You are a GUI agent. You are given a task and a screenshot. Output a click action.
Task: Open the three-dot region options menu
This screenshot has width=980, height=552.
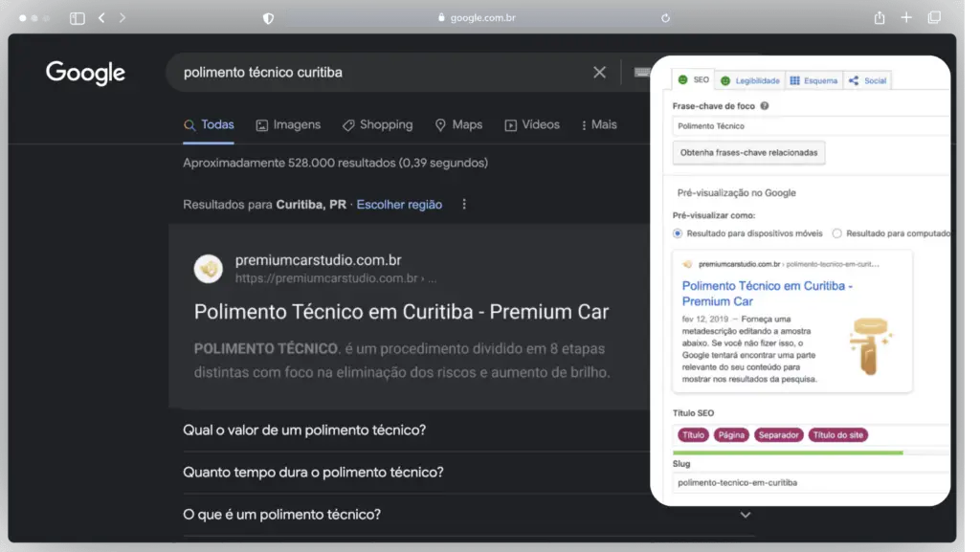pos(464,205)
